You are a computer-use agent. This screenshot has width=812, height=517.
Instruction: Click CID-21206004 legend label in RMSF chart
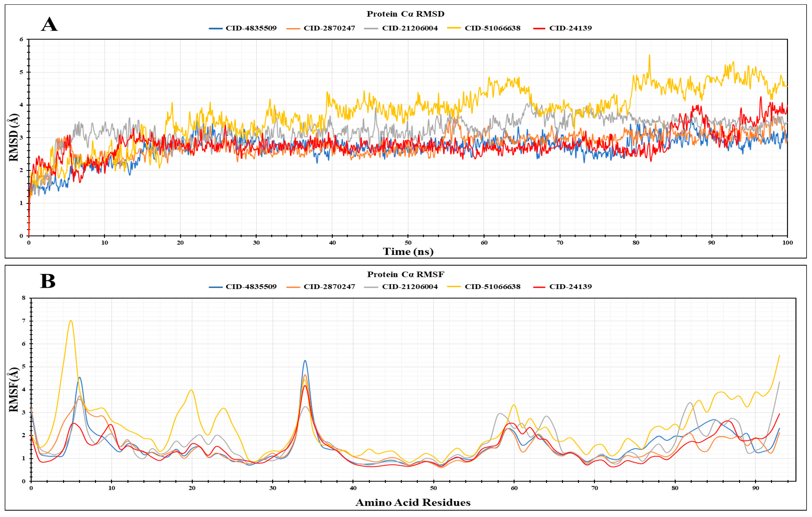(x=410, y=287)
